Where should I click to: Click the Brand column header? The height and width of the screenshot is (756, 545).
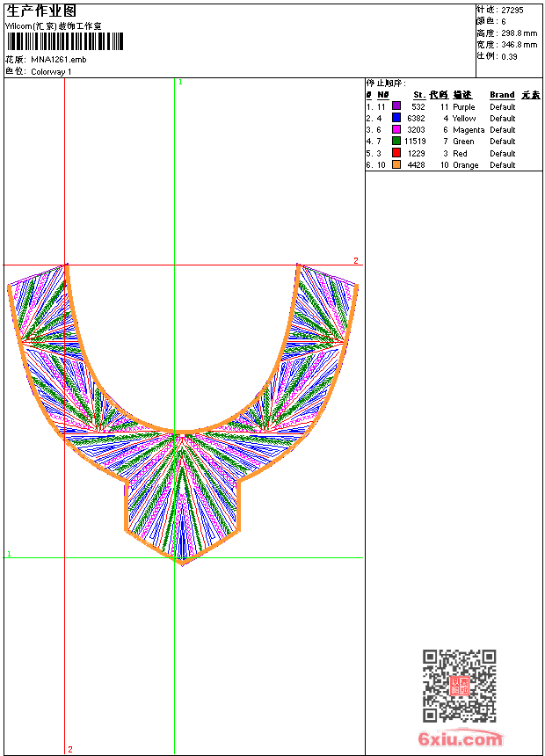502,95
